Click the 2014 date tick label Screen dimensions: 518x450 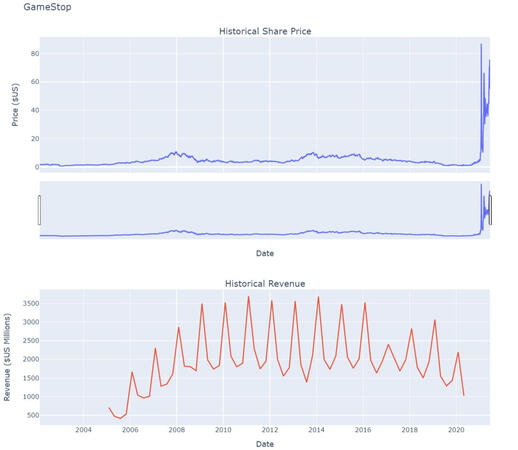[317, 430]
